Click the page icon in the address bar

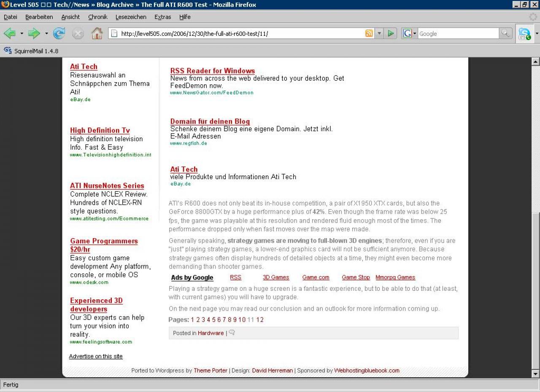114,33
